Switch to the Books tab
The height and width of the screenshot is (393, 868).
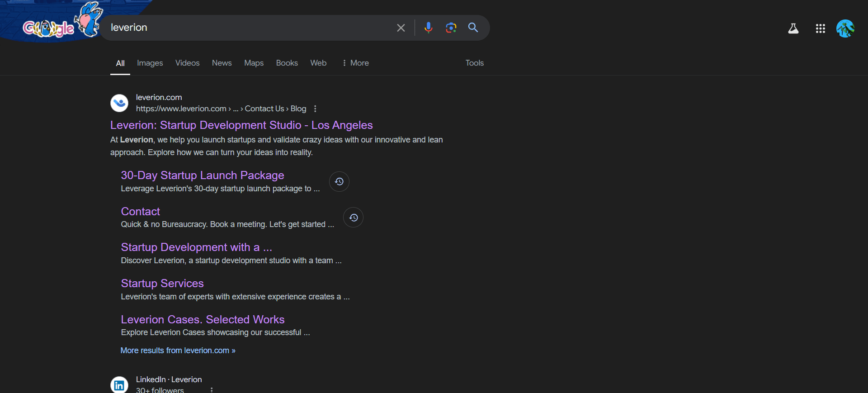(287, 63)
